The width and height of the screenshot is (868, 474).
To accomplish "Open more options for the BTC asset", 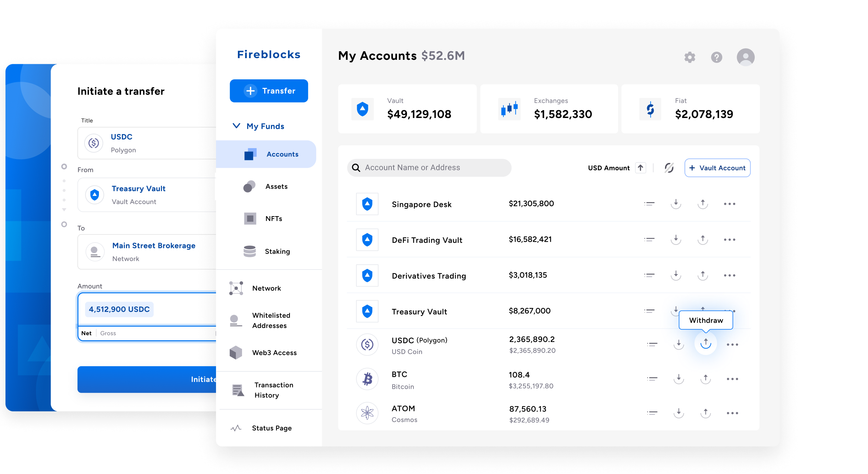I will 732,379.
